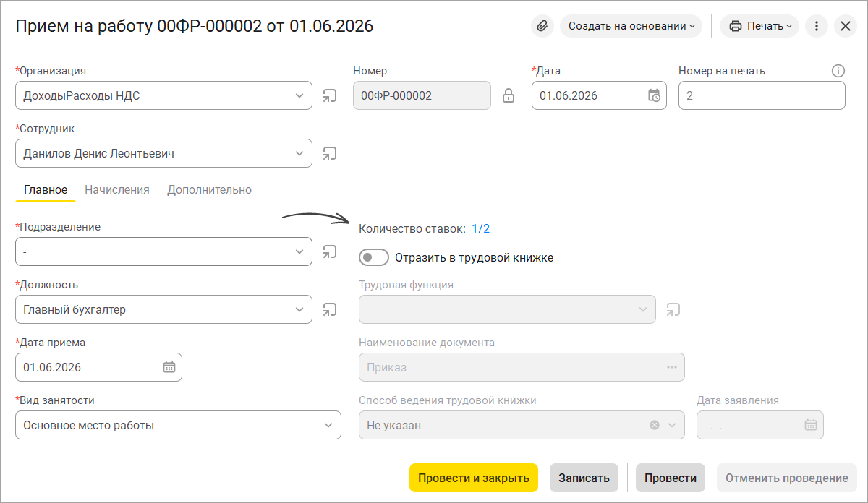Open the 1/2 Количество ставок link

(481, 228)
